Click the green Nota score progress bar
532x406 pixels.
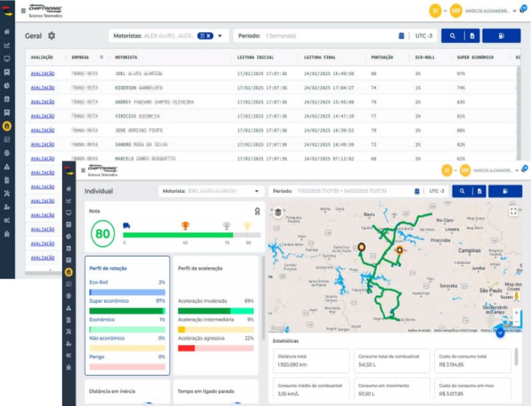pyautogui.click(x=177, y=234)
